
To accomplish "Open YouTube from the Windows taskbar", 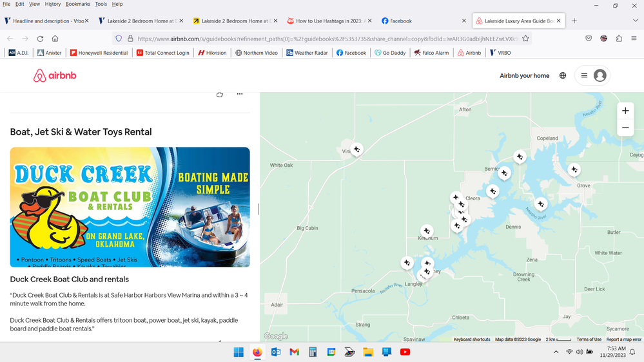I will [x=405, y=352].
